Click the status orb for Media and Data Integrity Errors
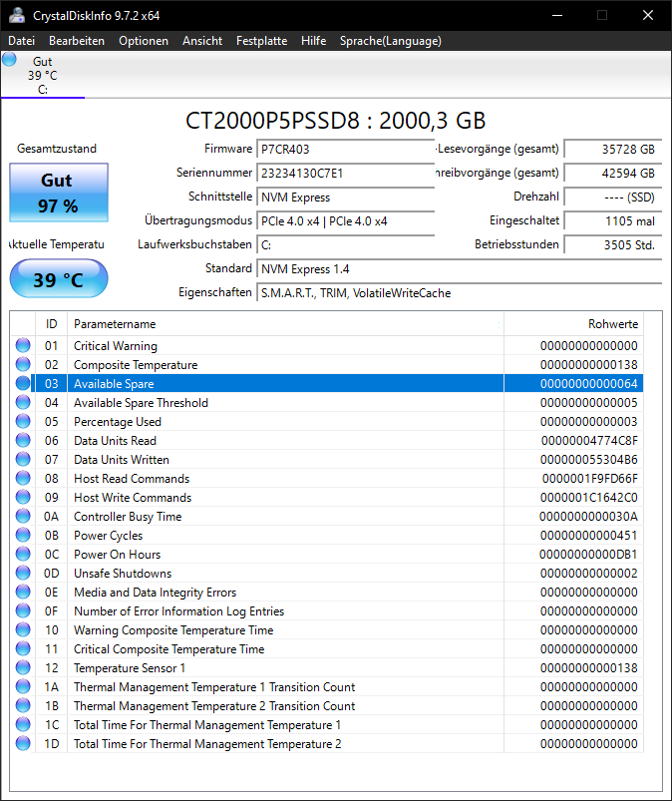672x801 pixels. pos(23,592)
